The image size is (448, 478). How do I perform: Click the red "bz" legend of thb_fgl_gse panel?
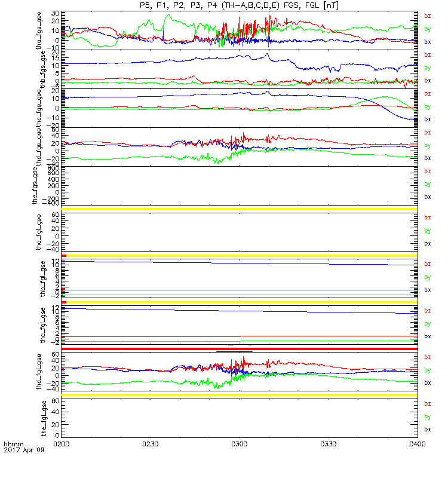click(x=428, y=264)
